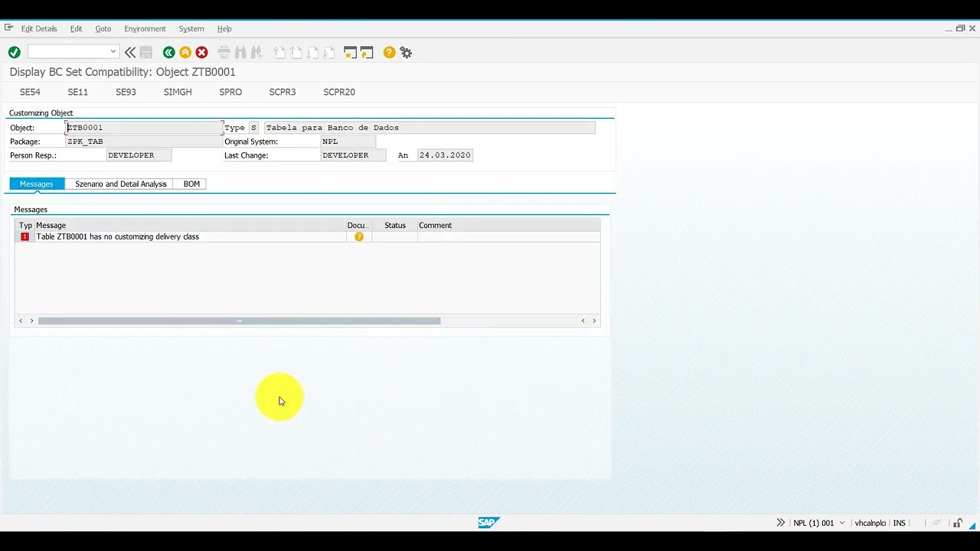Viewport: 980px width, 551px height.
Task: Click the Last Change DEVELOPER field
Action: click(x=353, y=155)
